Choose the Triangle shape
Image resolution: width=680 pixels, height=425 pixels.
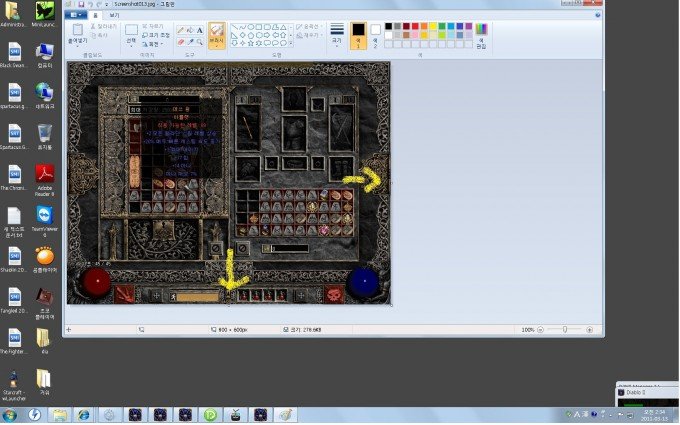click(x=284, y=27)
